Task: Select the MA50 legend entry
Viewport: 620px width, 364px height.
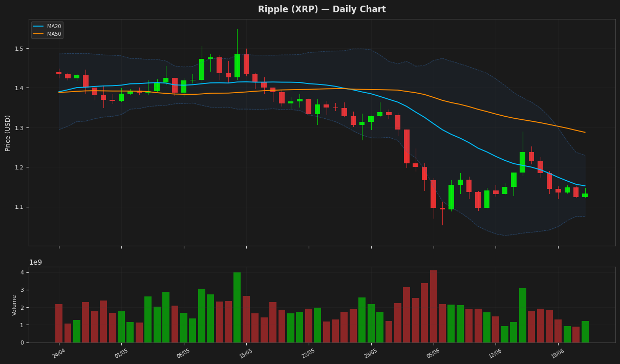Action: 47,34
